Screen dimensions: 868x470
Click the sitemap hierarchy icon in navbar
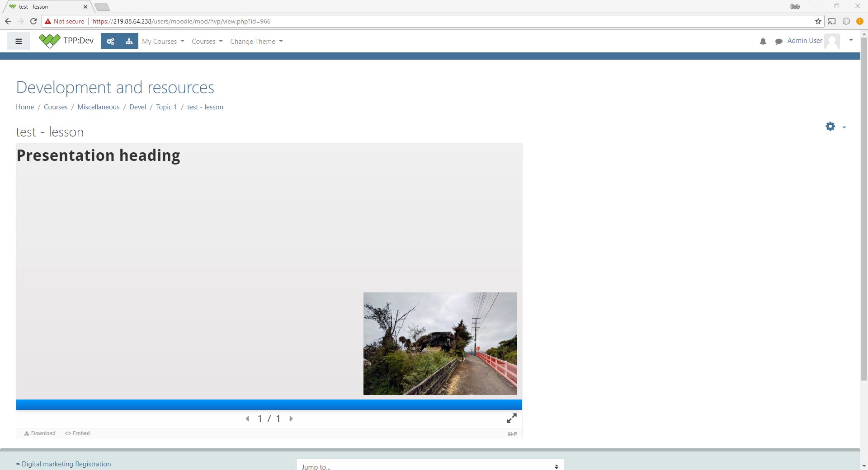click(x=129, y=41)
